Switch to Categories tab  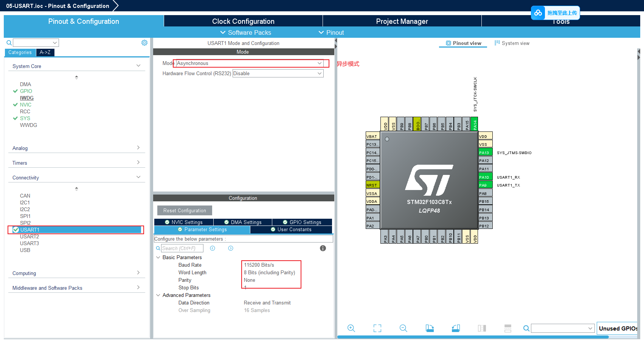coord(20,52)
